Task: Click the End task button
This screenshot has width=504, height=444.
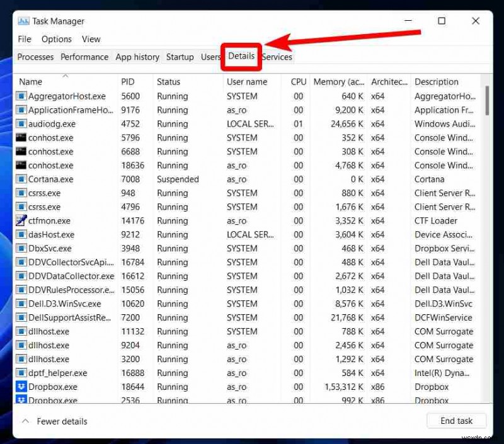Action: [x=456, y=421]
